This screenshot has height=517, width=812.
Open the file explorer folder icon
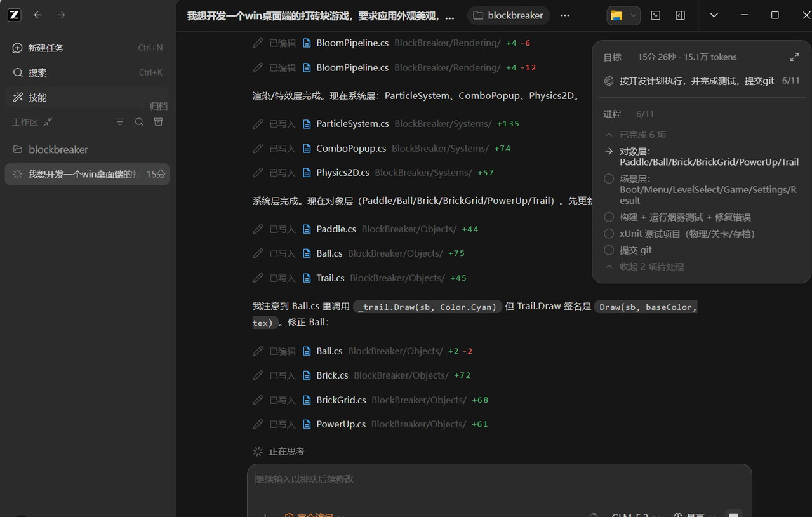pos(616,15)
